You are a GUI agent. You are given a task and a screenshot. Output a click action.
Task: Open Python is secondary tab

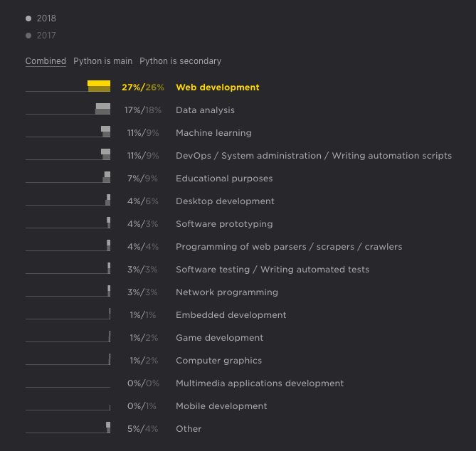point(180,61)
